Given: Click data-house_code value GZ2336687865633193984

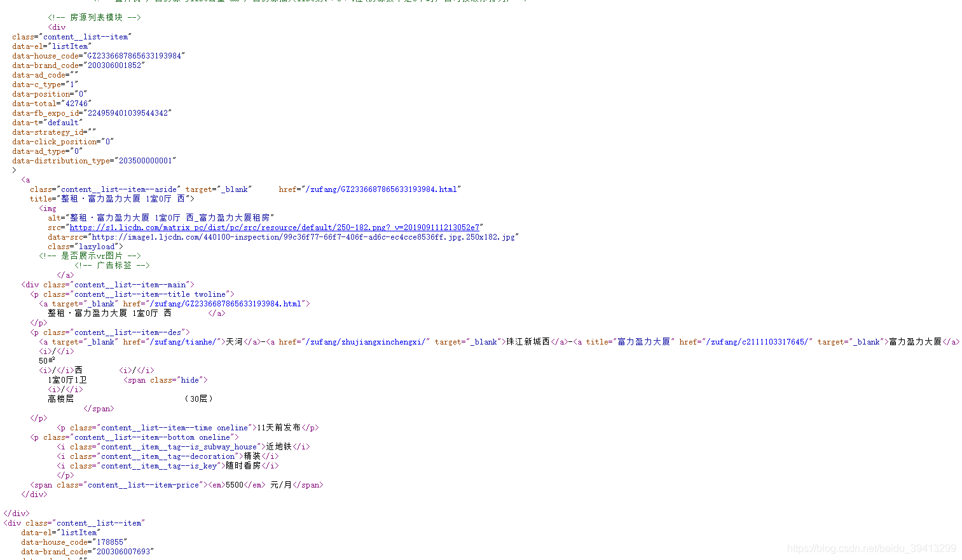Looking at the screenshot, I should point(134,56).
